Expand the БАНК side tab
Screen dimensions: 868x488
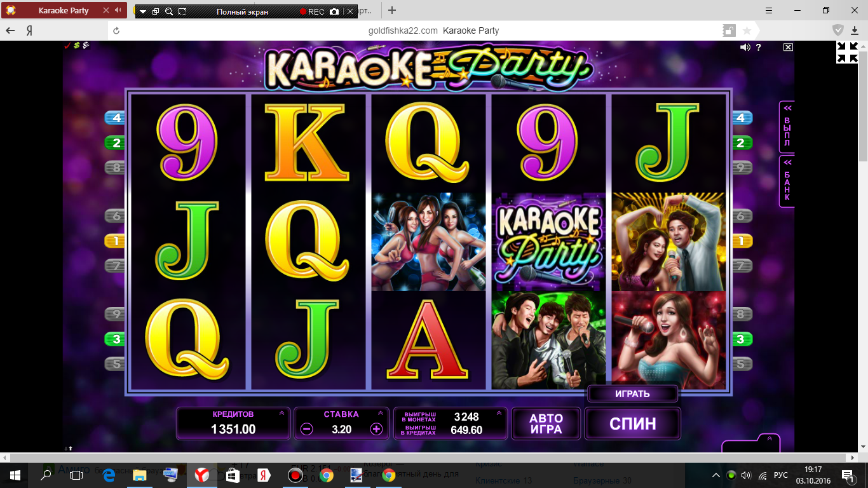point(787,181)
